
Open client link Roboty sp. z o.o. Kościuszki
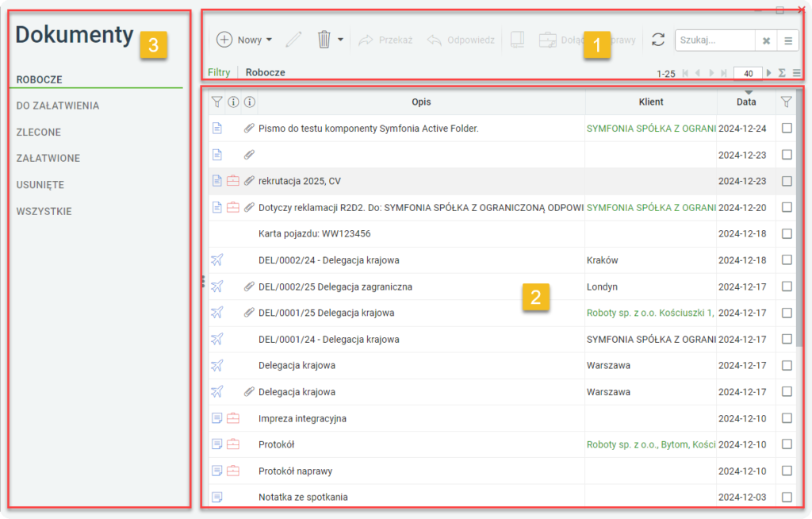(650, 313)
